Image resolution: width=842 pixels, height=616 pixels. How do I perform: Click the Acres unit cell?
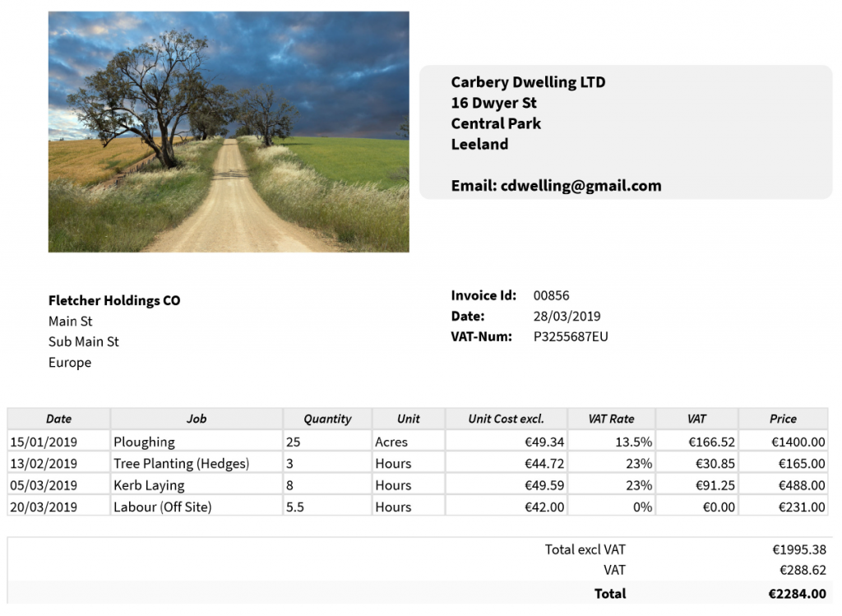coord(408,442)
